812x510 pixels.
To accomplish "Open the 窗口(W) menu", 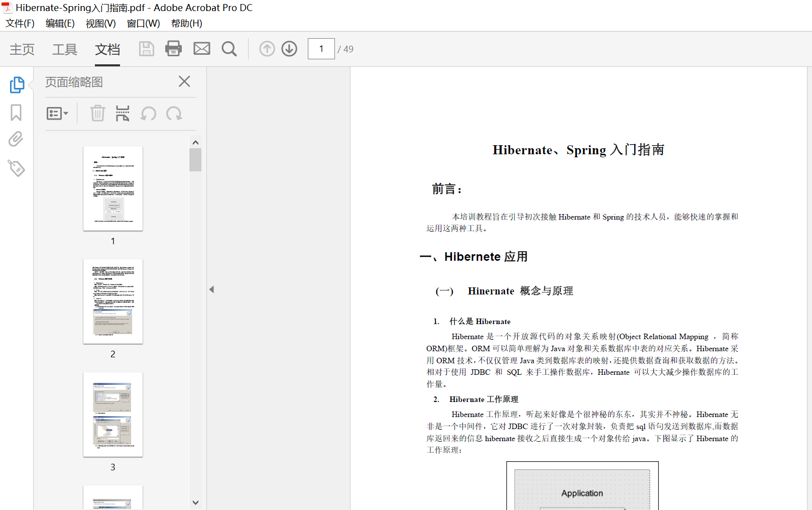I will point(143,24).
